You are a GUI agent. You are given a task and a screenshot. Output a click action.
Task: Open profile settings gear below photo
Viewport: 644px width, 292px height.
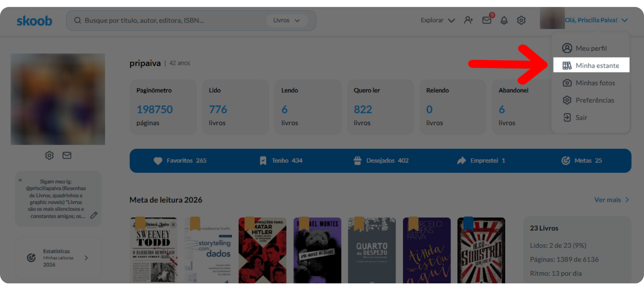49,155
